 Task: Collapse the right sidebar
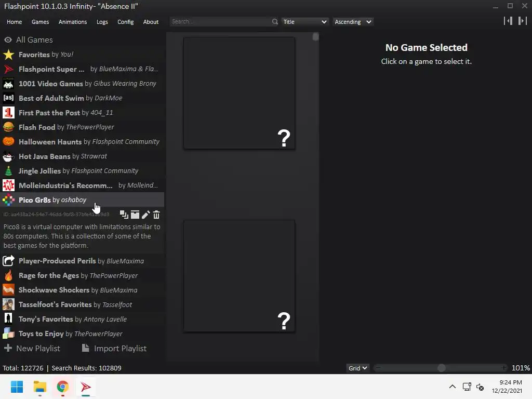click(523, 21)
